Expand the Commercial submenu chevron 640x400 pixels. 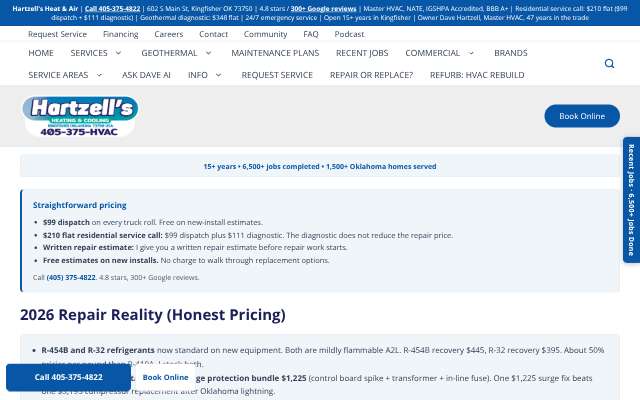pyautogui.click(x=471, y=53)
